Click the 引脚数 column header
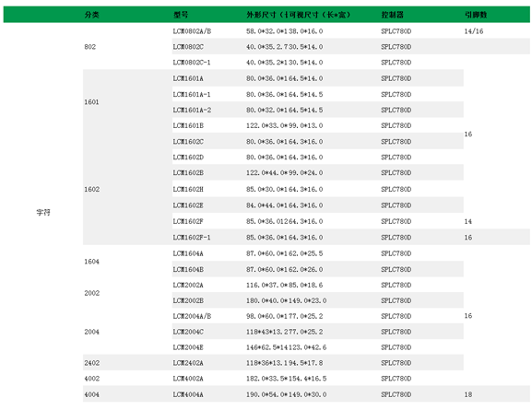The width and height of the screenshot is (532, 410). coord(476,15)
